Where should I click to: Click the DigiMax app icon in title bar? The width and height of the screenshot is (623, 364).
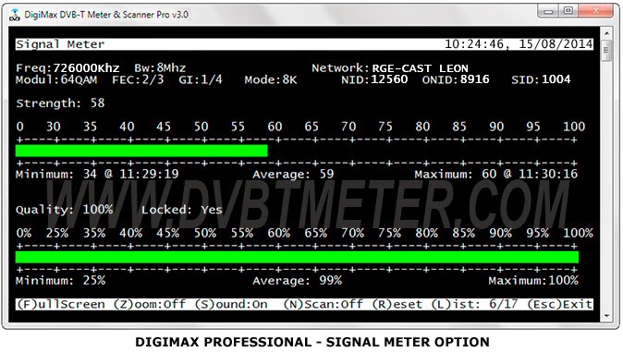14,15
